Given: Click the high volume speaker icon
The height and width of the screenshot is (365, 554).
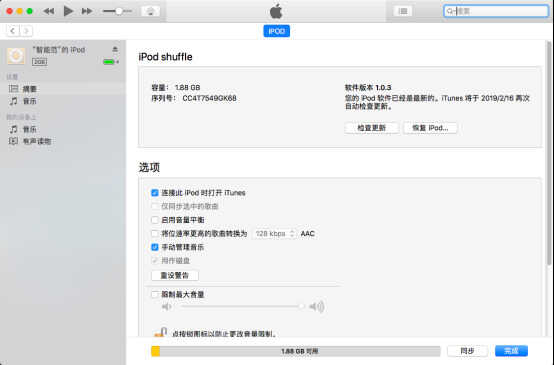Looking at the screenshot, I should [x=317, y=306].
